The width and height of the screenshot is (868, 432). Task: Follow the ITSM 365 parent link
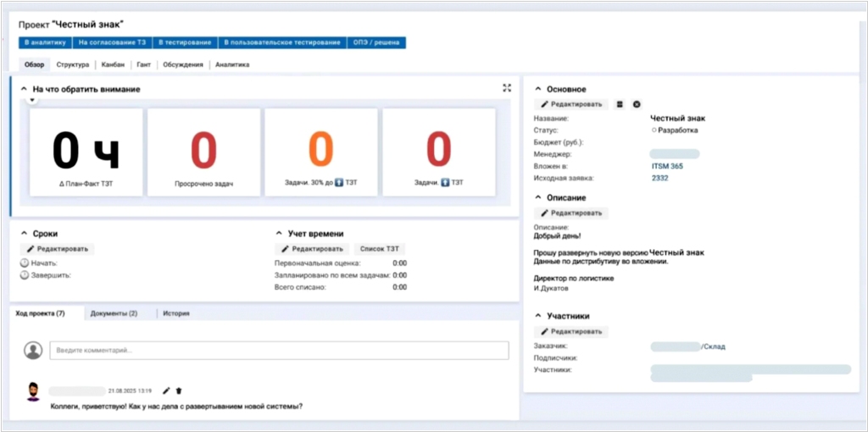(x=666, y=166)
